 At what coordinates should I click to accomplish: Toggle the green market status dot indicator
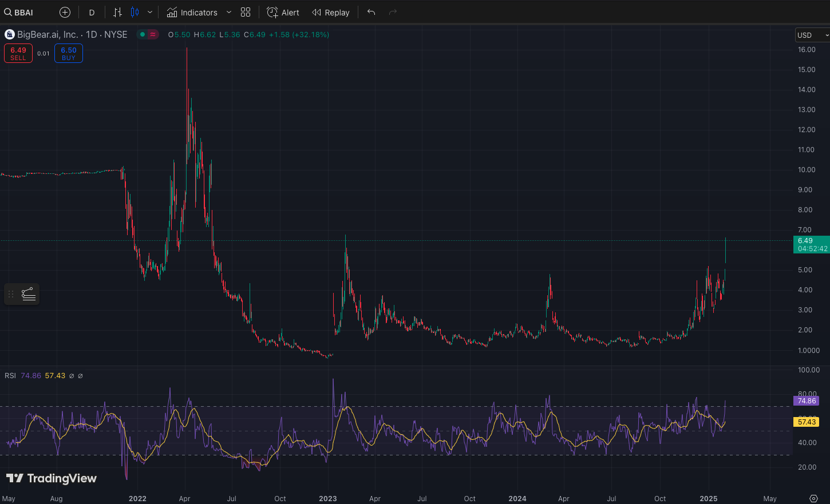point(143,34)
